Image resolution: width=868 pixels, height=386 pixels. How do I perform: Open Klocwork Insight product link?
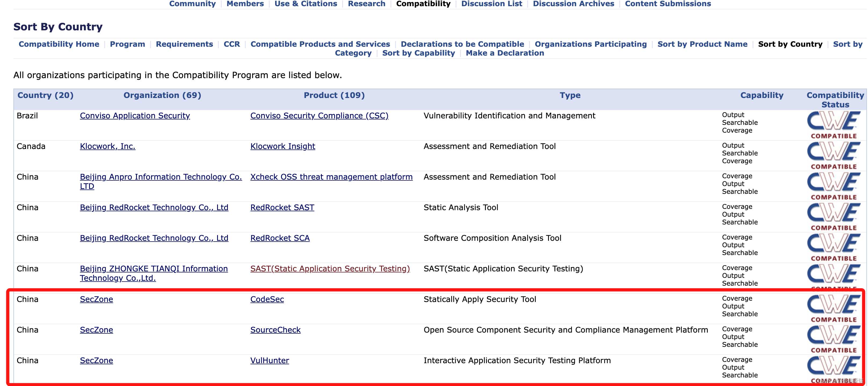[283, 146]
